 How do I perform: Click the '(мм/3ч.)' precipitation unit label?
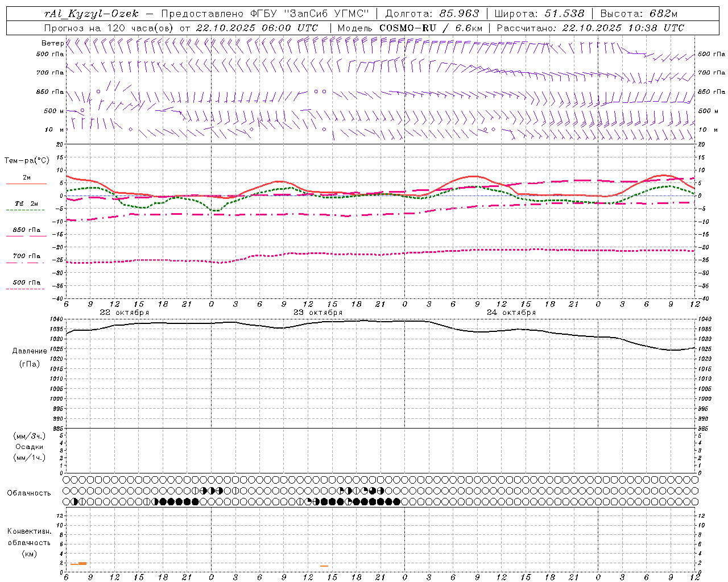pyautogui.click(x=30, y=436)
